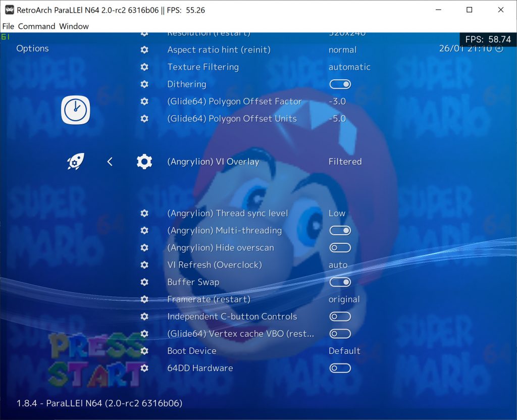Viewport: 517px width, 420px height.
Task: Enable the (Angrylion) Hide overscan switch
Action: coord(340,247)
